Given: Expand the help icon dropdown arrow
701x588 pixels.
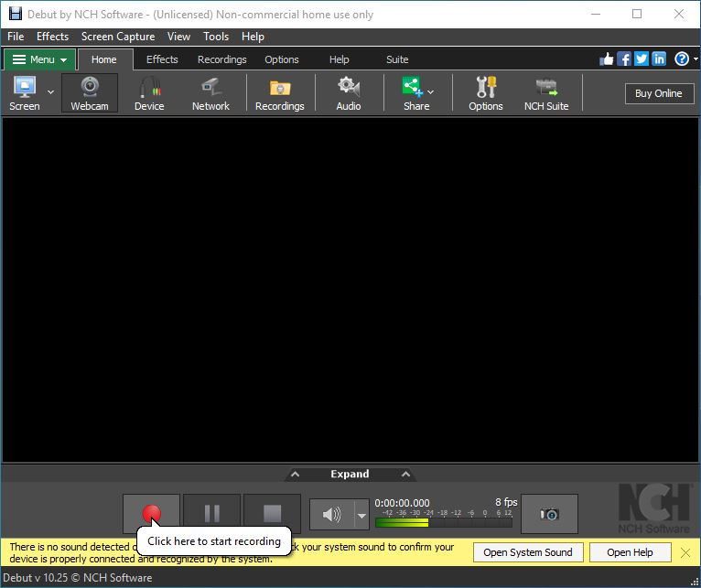Looking at the screenshot, I should point(696,59).
